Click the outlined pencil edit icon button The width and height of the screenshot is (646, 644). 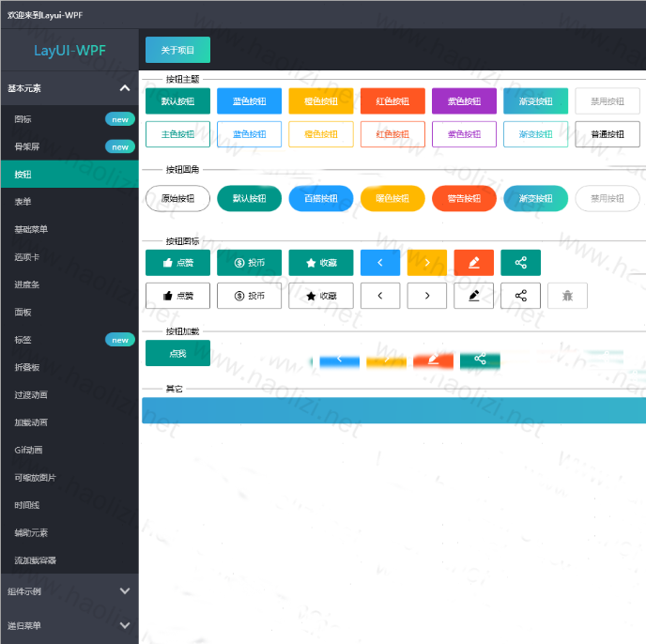pyautogui.click(x=473, y=296)
